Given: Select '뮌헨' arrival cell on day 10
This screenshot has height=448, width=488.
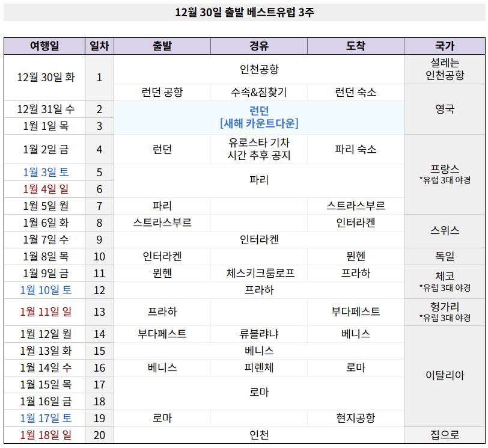Looking at the screenshot, I should point(356,257).
